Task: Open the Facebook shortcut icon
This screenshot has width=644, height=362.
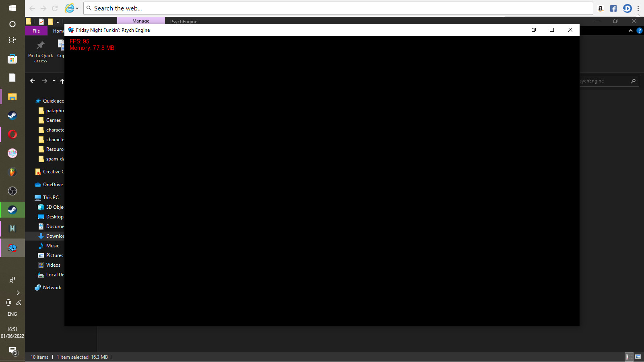Action: [x=613, y=8]
